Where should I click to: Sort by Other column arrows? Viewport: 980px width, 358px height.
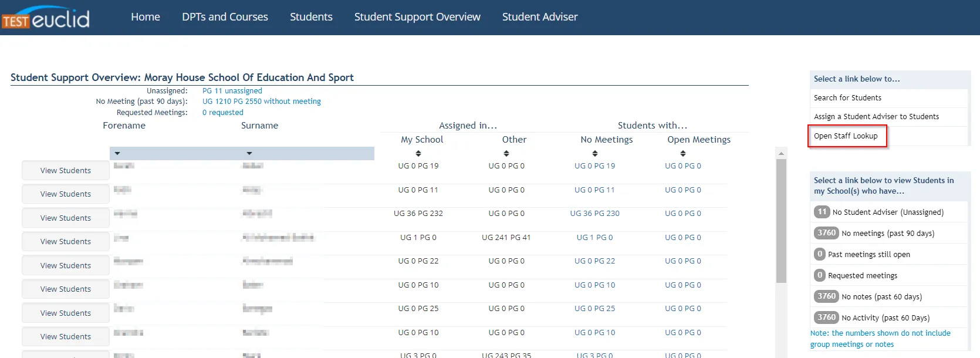click(506, 153)
